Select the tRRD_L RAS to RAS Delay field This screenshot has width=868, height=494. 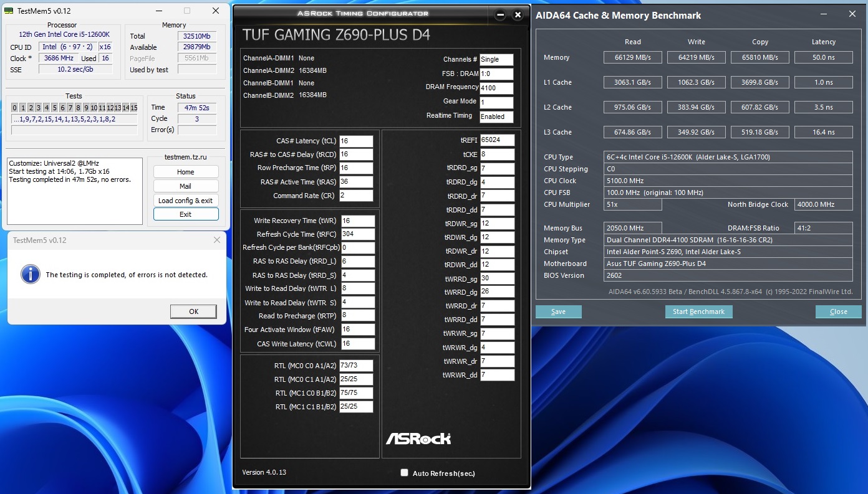pyautogui.click(x=358, y=262)
